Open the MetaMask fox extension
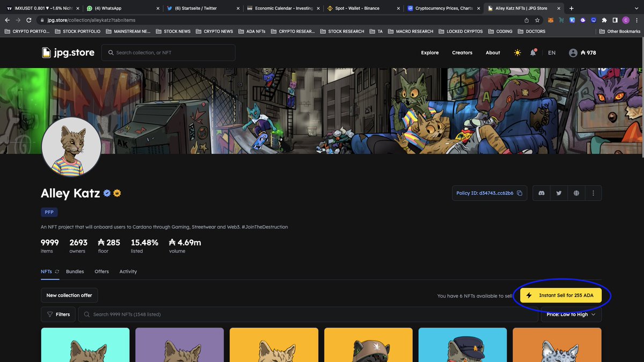The image size is (644, 362). pyautogui.click(x=550, y=20)
